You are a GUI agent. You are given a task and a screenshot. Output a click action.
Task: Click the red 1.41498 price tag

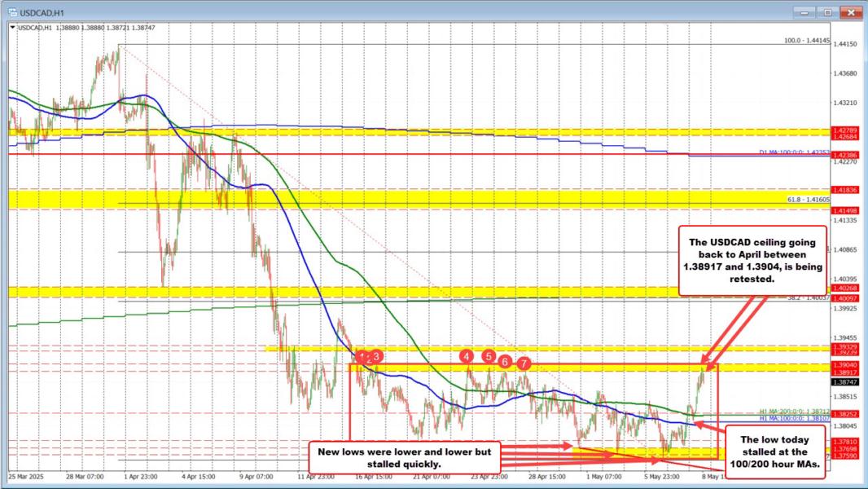coord(845,210)
